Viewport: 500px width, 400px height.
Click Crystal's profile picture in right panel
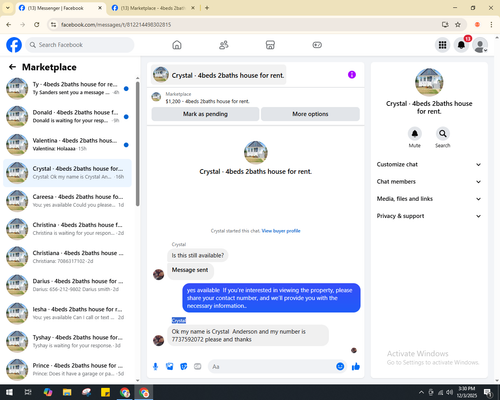[x=429, y=82]
